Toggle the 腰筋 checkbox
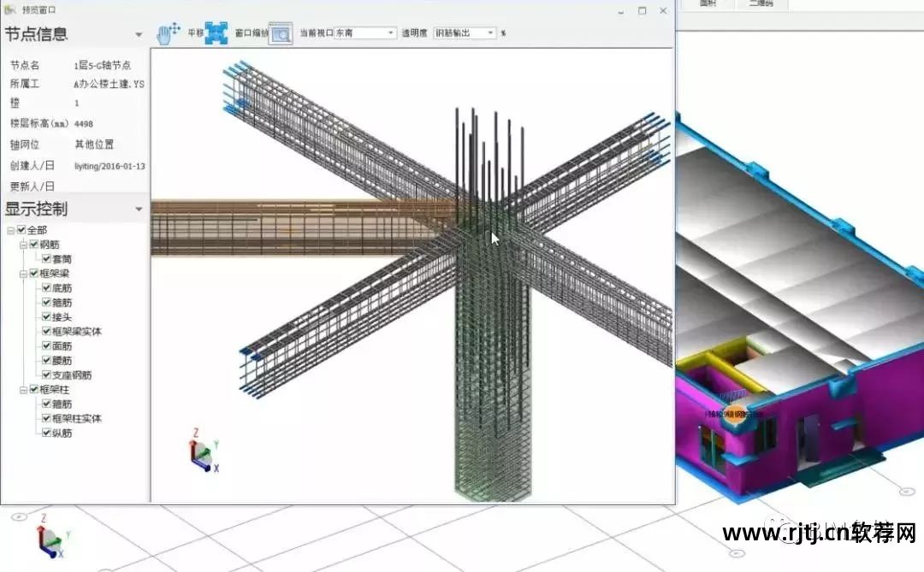 tap(46, 360)
